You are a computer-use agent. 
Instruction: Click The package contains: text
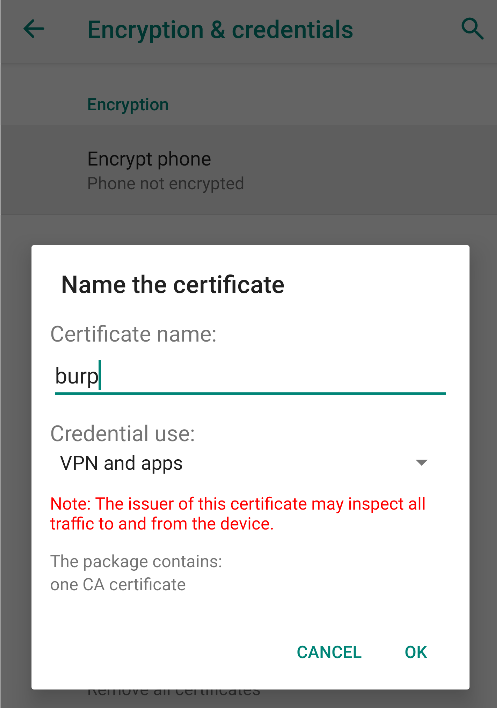coord(136,562)
